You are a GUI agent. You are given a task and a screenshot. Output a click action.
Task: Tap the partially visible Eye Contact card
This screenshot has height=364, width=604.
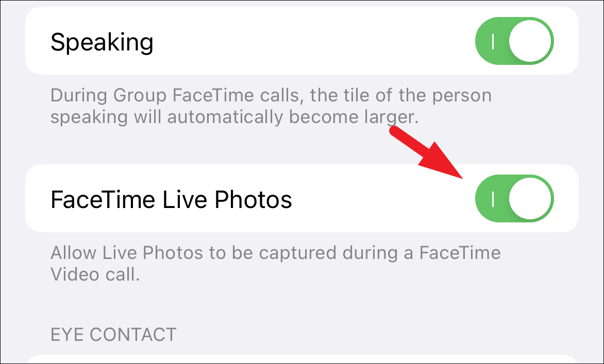click(x=302, y=359)
